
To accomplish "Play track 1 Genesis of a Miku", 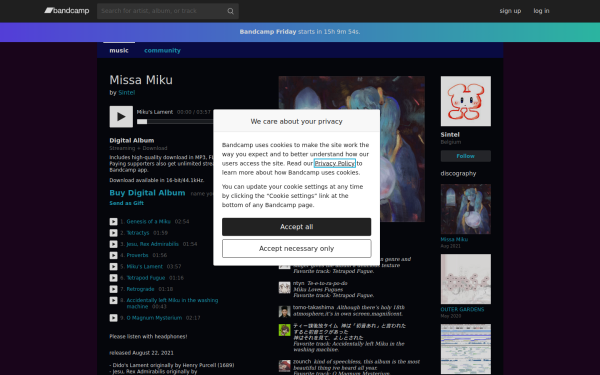I will pyautogui.click(x=114, y=222).
